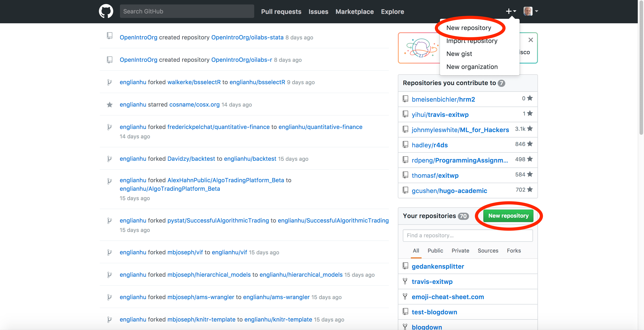
Task: Click star icon beside bmeisenbichler/hrm2
Action: tap(530, 98)
